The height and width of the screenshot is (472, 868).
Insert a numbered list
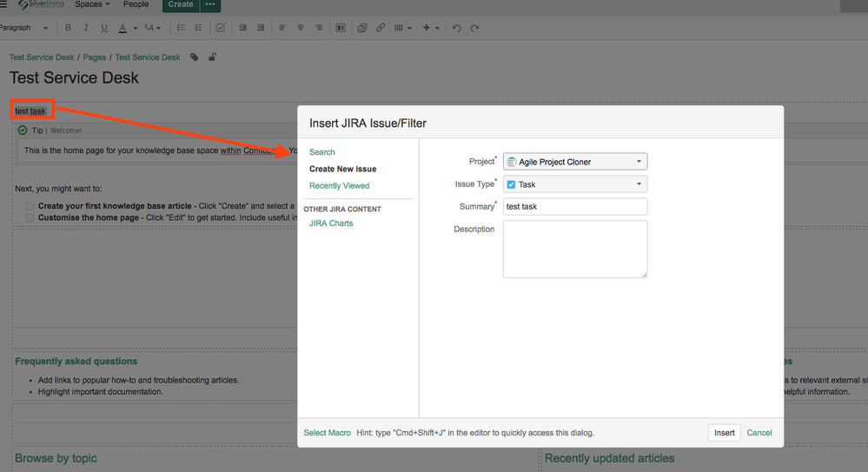199,28
